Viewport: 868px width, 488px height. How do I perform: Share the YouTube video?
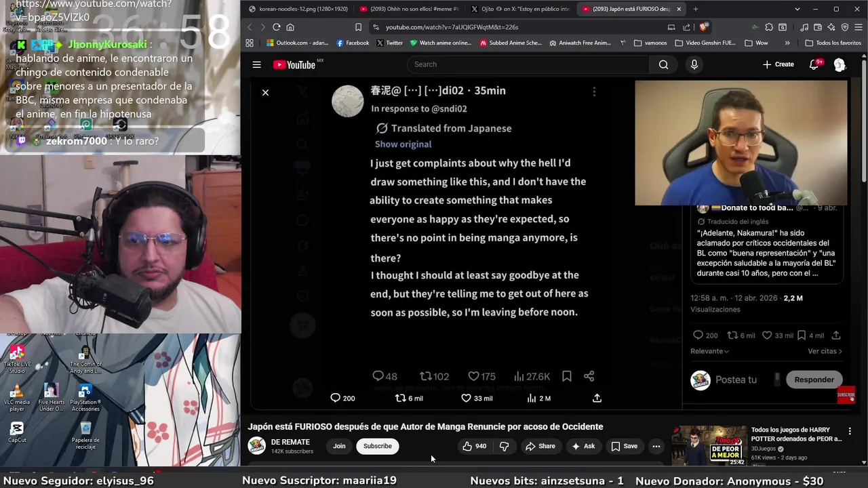pyautogui.click(x=540, y=446)
